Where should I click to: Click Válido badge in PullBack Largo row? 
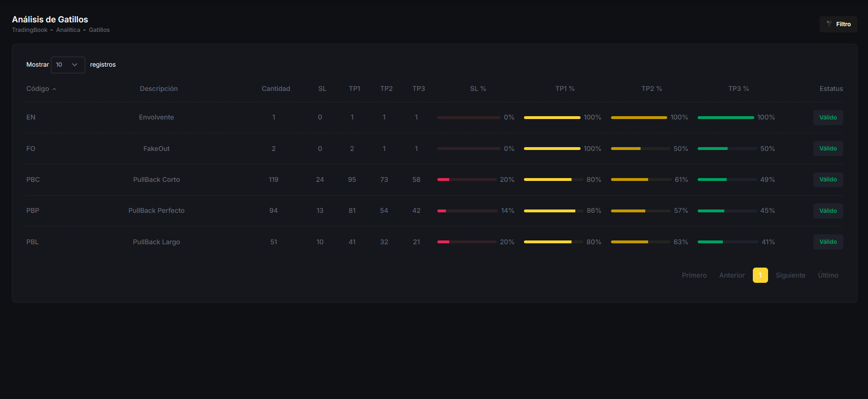(828, 242)
